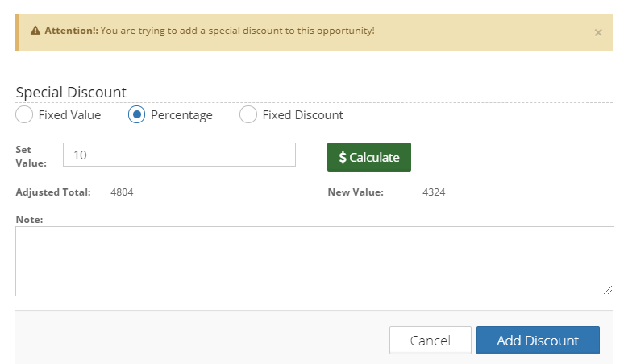Focus the Set Value input field
This screenshot has width=624, height=364.
point(179,155)
